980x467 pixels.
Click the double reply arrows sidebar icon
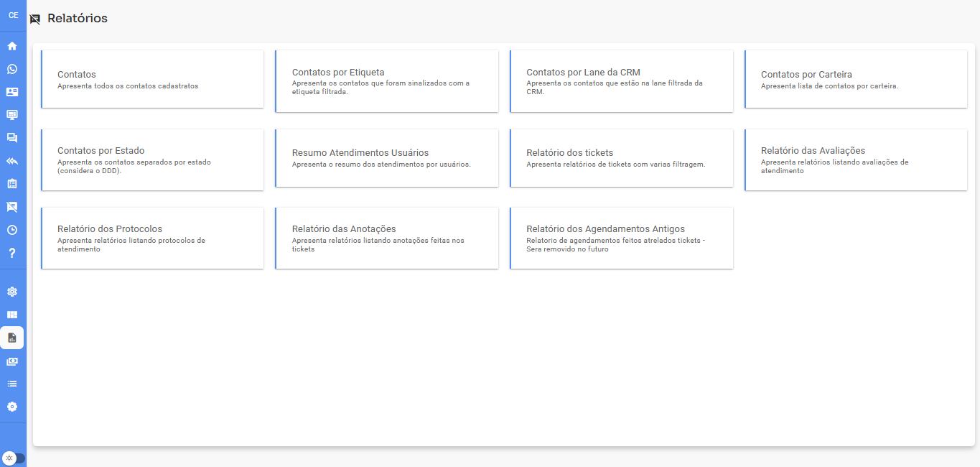click(x=12, y=161)
